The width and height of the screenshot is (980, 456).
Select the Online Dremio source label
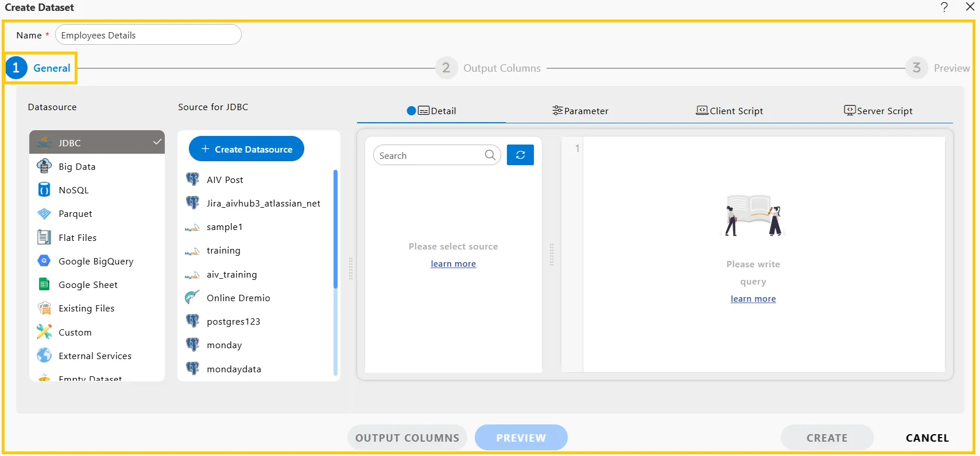238,298
